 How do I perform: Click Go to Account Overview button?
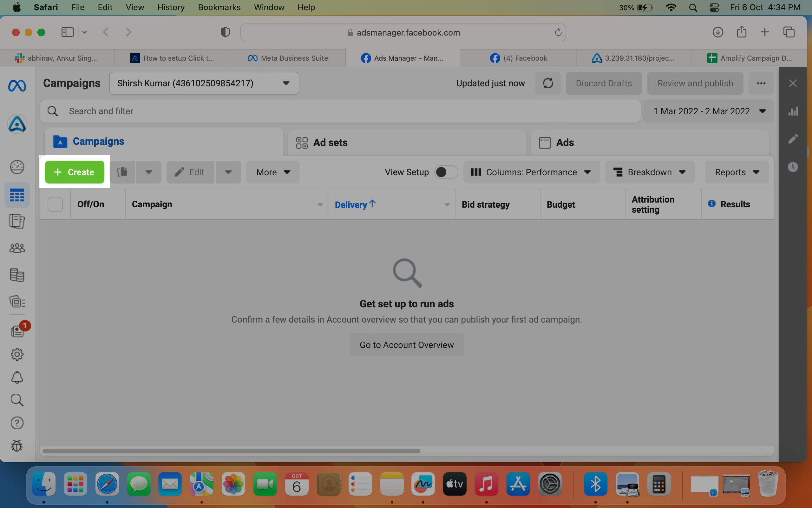[407, 345]
